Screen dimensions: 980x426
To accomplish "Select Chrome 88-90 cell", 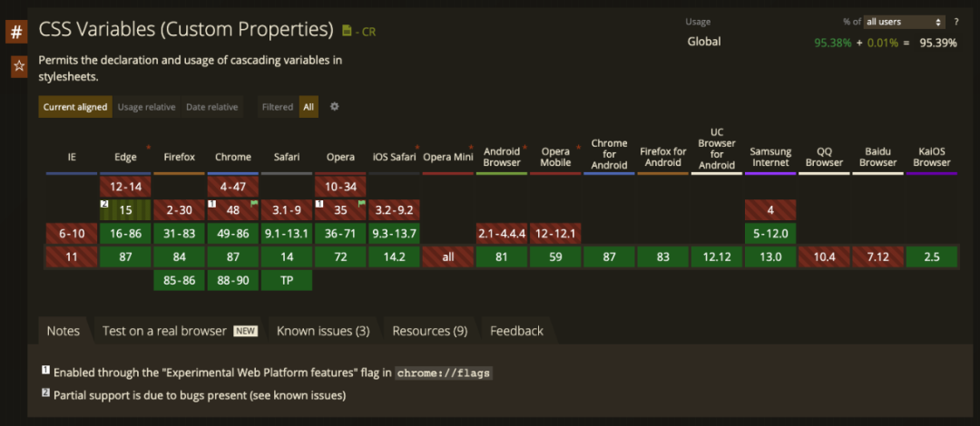I will (x=233, y=280).
